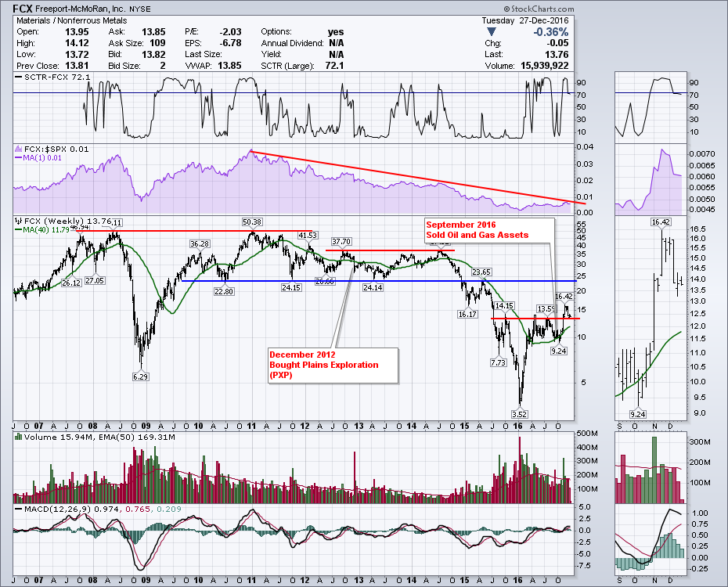The image size is (728, 587).
Task: Click the 41.53 price label
Action: 308,236
